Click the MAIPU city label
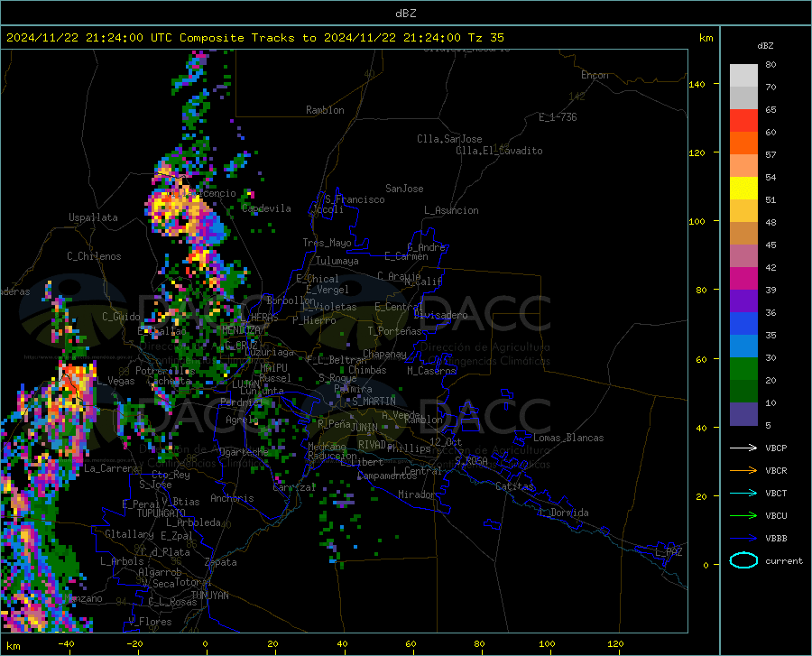The image size is (812, 656). coord(273,367)
